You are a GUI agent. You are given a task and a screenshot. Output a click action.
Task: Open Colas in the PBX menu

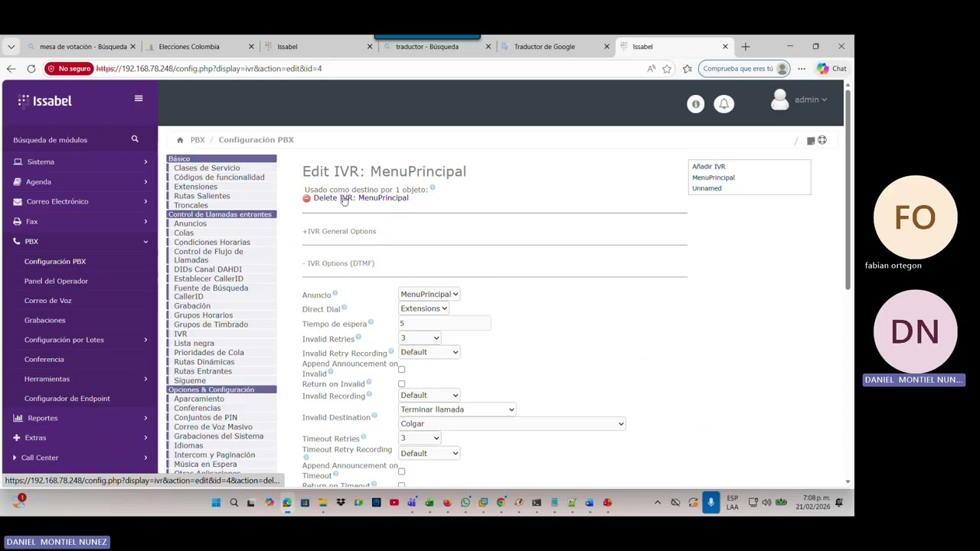coord(184,233)
